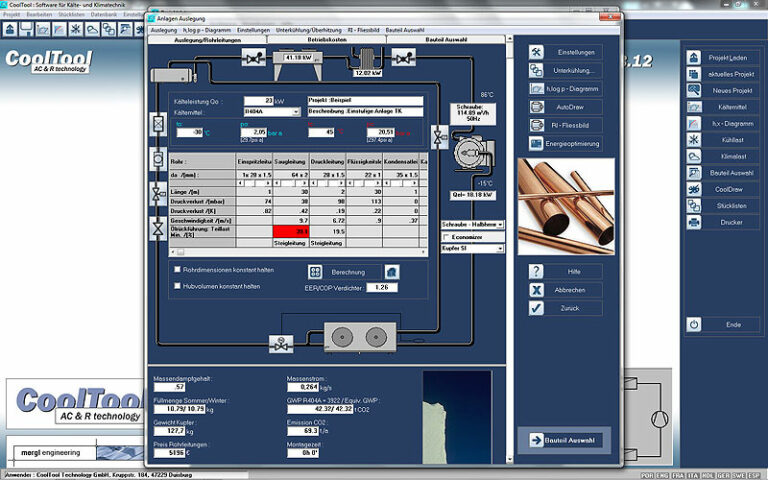The image size is (768, 480).
Task: Click Neues Projekt icon in main window
Action: 694,91
